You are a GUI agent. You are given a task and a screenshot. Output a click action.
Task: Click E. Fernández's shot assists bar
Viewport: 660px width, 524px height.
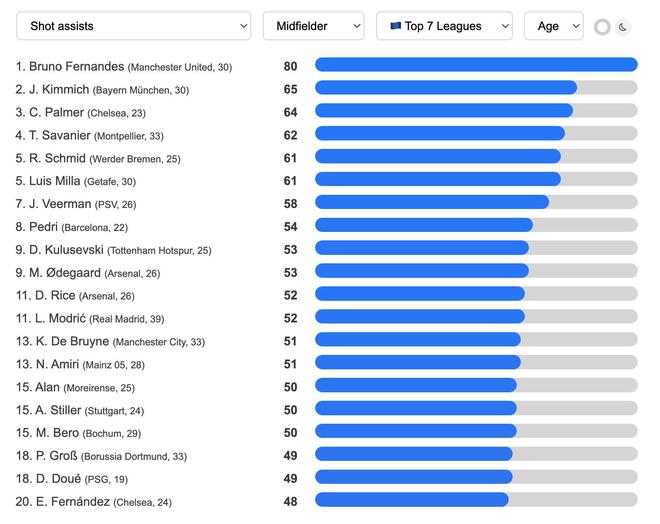(412, 500)
